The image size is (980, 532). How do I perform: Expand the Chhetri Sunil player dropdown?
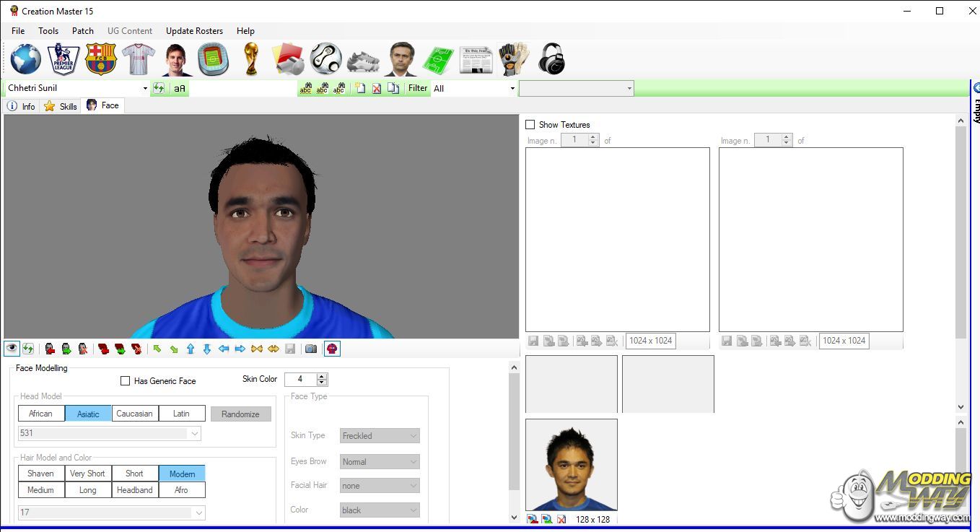pos(145,88)
